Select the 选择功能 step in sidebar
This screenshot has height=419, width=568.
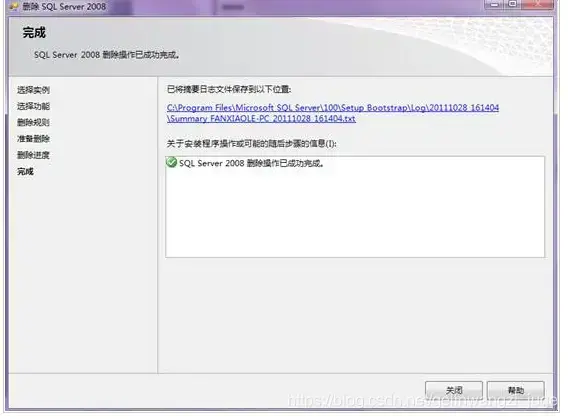(33, 106)
